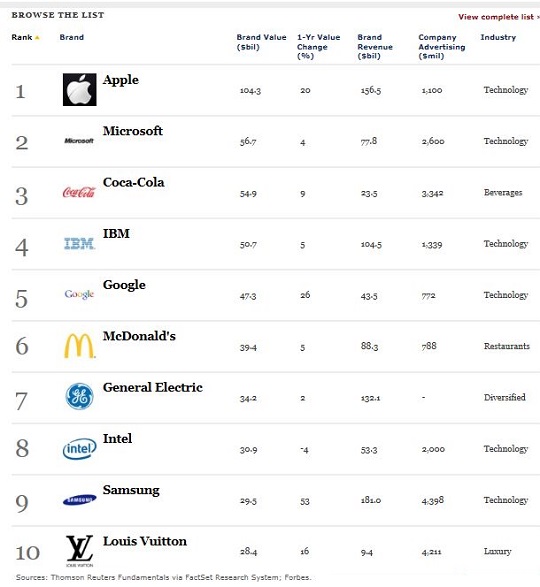
Task: Sort by Industry column header
Action: (498, 37)
